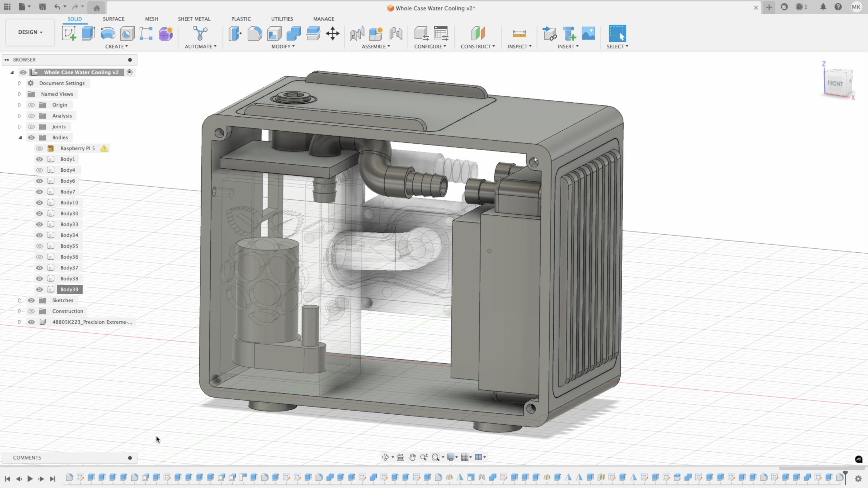Switch to the Surface tab
This screenshot has height=488, width=868.
point(113,19)
